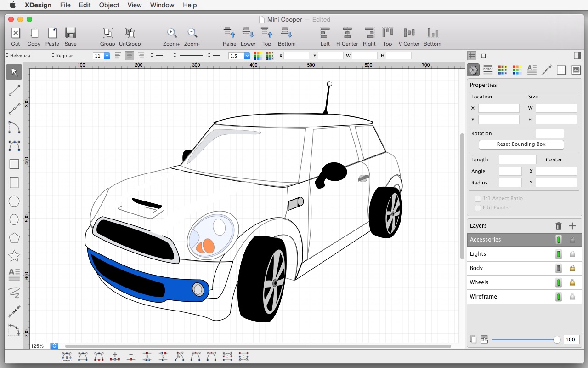Click the Reset Bounding Box button
Viewport: 588px width, 368px height.
pos(521,144)
